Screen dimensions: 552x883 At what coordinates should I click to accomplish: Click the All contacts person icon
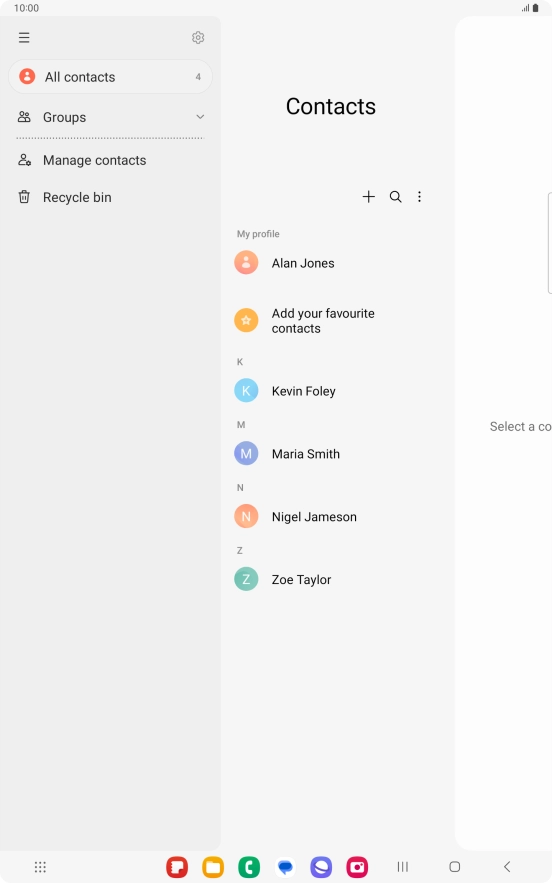point(27,77)
